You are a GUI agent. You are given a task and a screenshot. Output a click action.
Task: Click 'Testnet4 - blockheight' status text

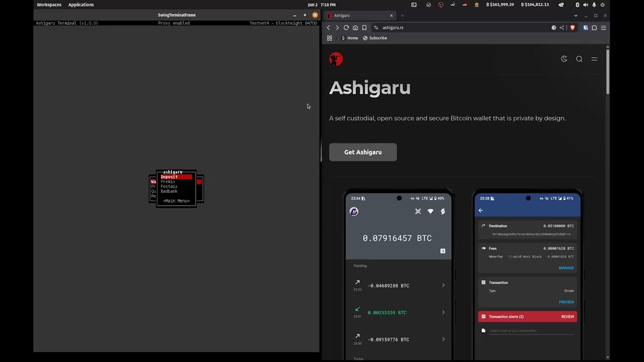click(283, 23)
